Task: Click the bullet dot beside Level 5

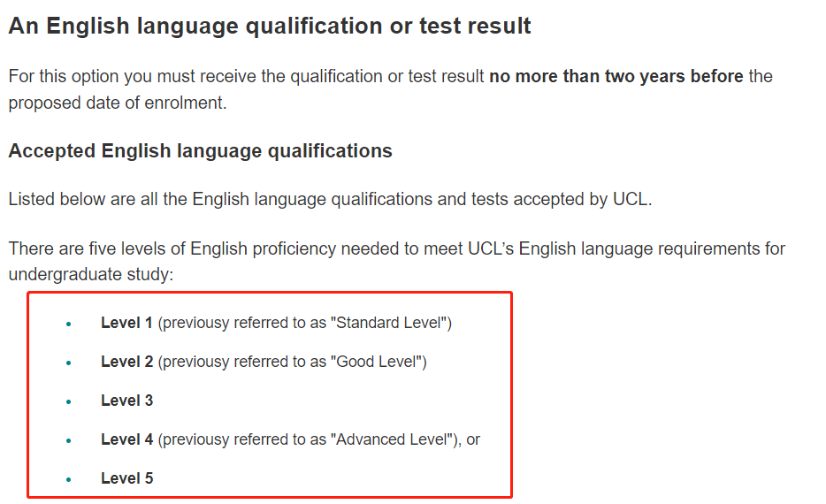Action: (68, 480)
